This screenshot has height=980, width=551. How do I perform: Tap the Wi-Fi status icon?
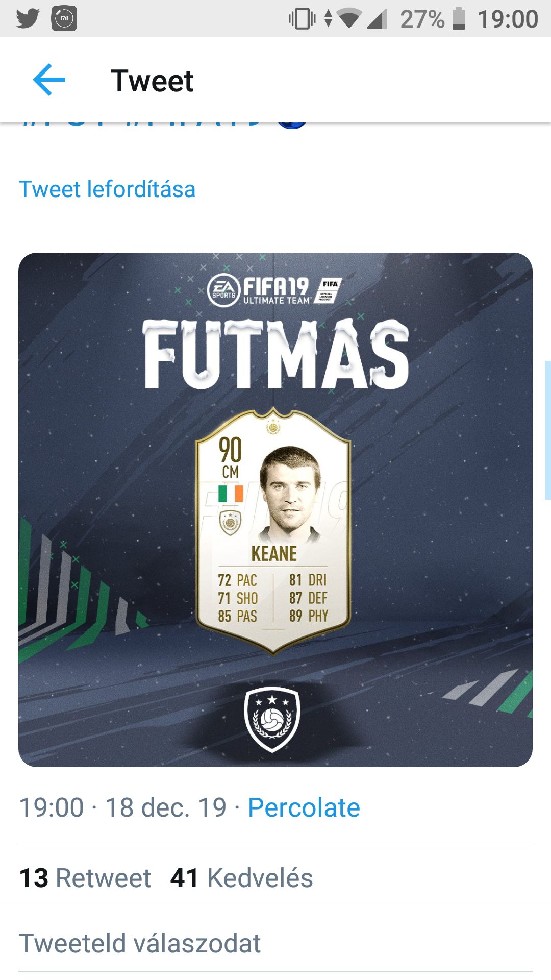click(349, 19)
